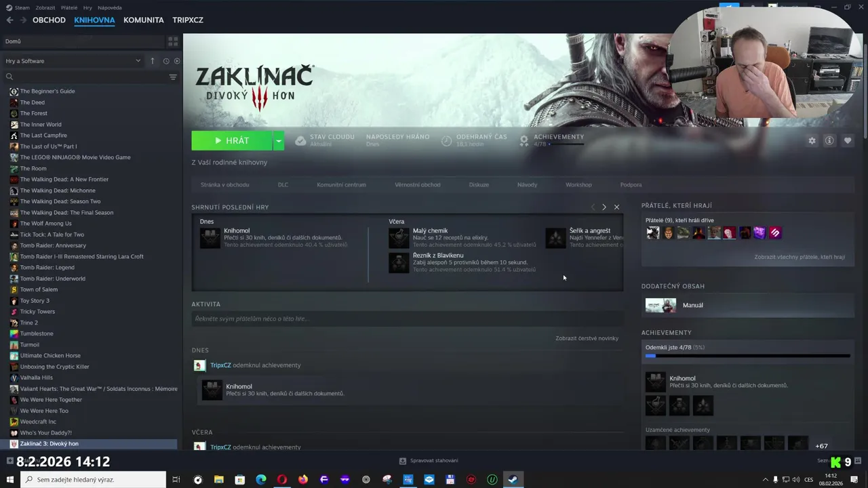This screenshot has width=868, height=488.
Task: Click Řezník z Blavikenu achievement icon
Action: click(399, 263)
